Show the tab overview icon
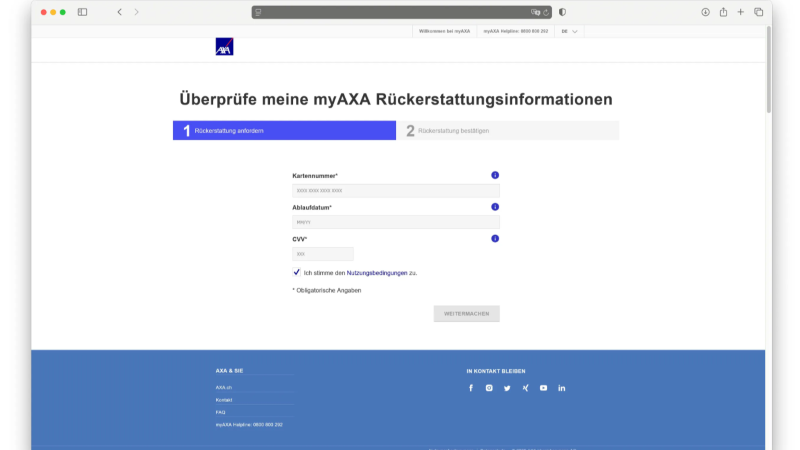Image resolution: width=800 pixels, height=450 pixels. [759, 12]
